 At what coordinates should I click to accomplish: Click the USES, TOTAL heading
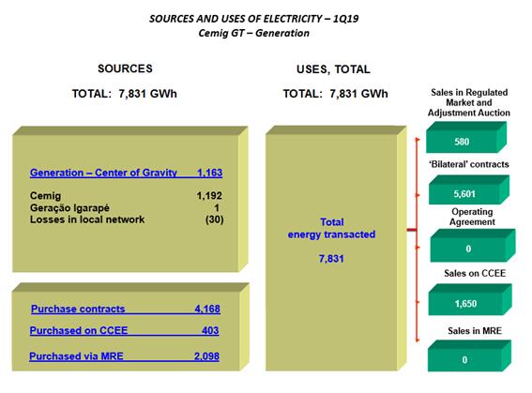coord(333,69)
